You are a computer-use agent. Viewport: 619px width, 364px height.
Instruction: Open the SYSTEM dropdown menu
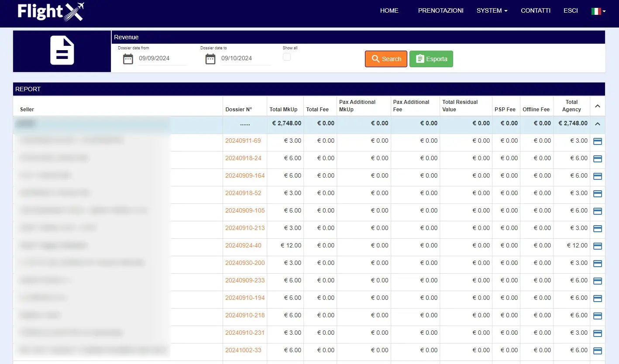(492, 10)
